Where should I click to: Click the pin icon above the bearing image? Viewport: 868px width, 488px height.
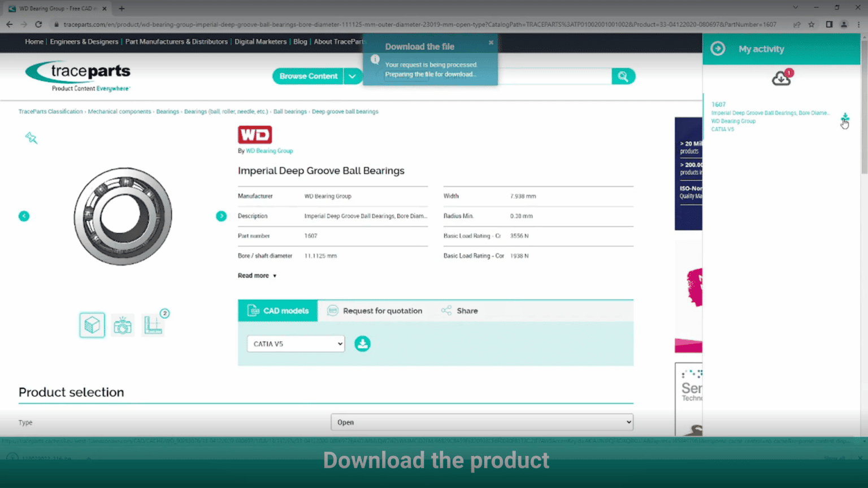pyautogui.click(x=31, y=138)
